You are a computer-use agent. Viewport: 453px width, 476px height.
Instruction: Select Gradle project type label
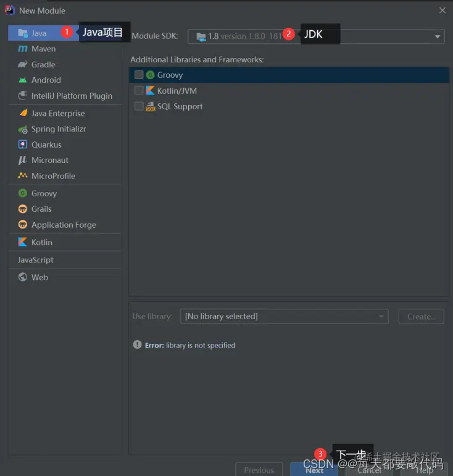(43, 65)
